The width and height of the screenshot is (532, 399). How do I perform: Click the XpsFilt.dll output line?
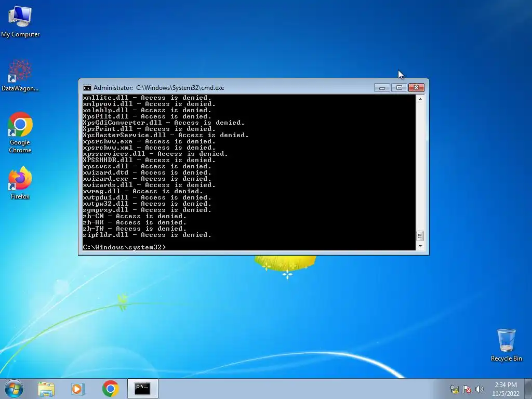147,116
